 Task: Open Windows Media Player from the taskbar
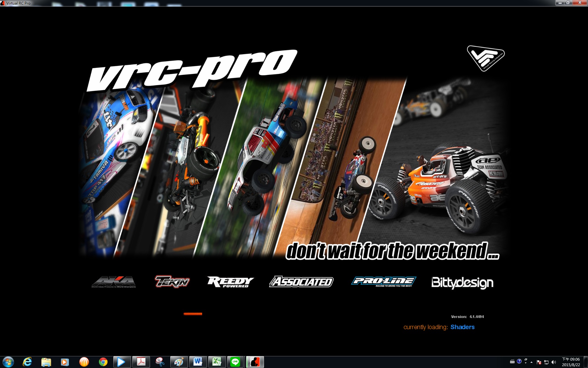[65, 362]
